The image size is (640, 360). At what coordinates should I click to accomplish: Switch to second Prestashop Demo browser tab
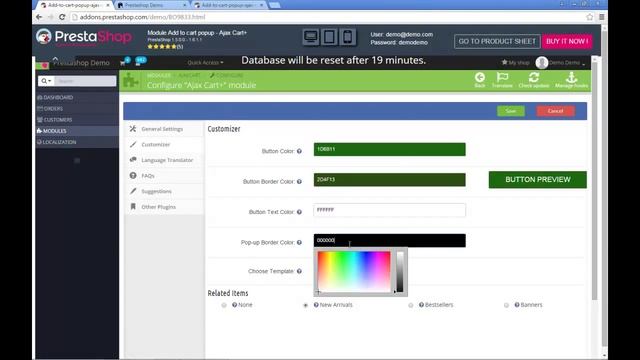point(151,5)
